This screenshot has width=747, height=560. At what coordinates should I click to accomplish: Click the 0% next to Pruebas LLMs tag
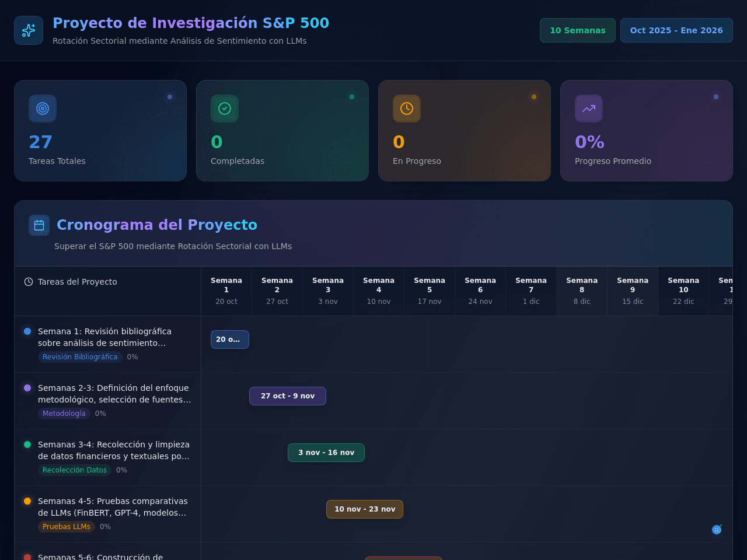(x=105, y=527)
